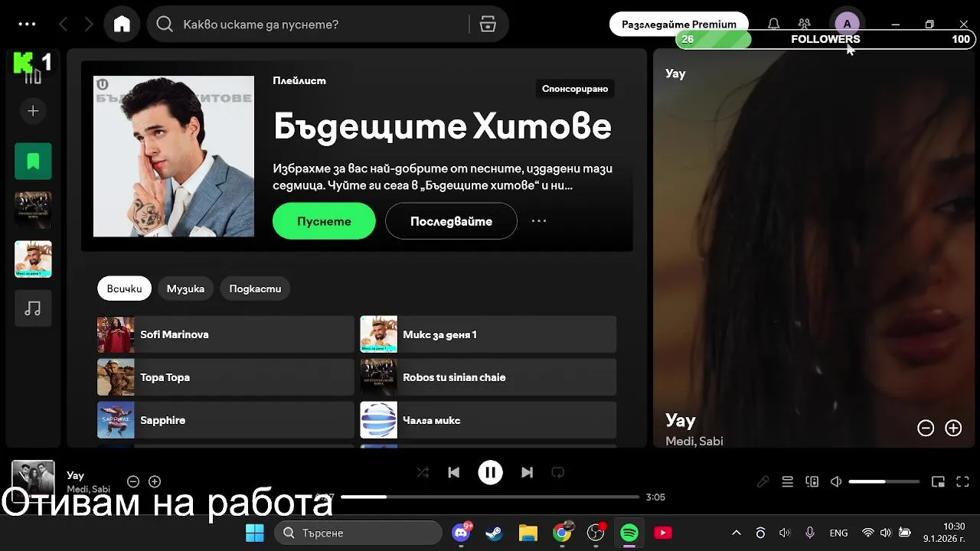This screenshot has height=551, width=980.
Task: Open Chrome from taskbar
Action: coord(562,533)
